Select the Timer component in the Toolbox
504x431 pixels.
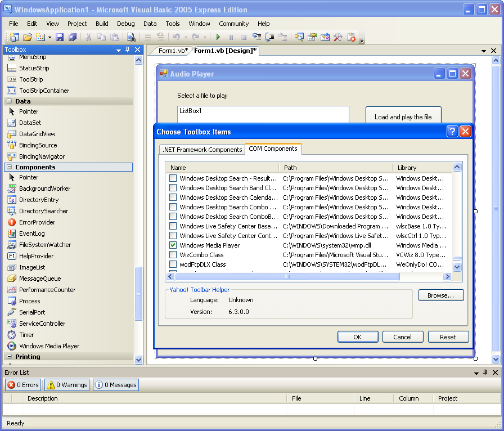(x=26, y=335)
